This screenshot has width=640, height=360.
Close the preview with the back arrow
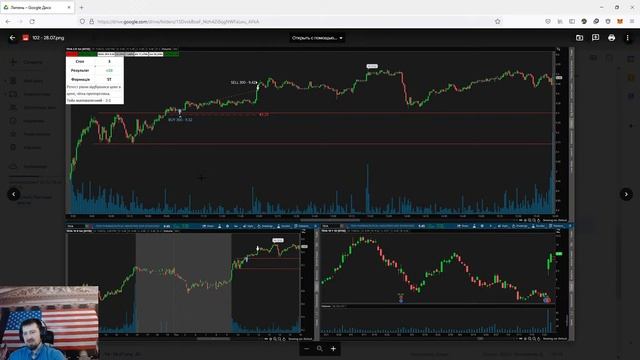coord(12,38)
